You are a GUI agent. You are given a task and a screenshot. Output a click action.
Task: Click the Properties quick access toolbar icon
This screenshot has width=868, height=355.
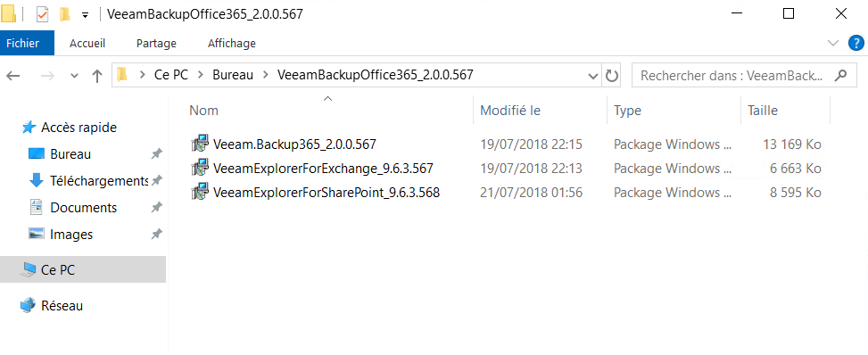pos(42,14)
